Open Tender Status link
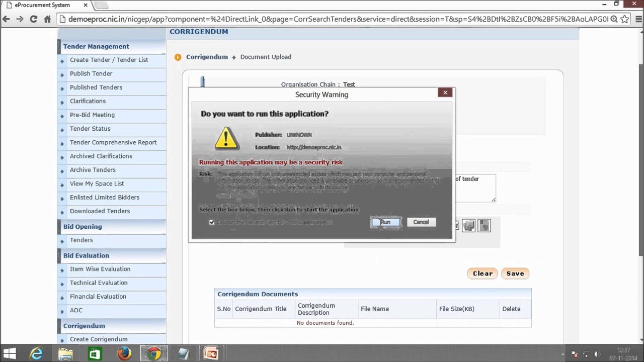Image resolution: width=644 pixels, height=362 pixels. [90, 129]
